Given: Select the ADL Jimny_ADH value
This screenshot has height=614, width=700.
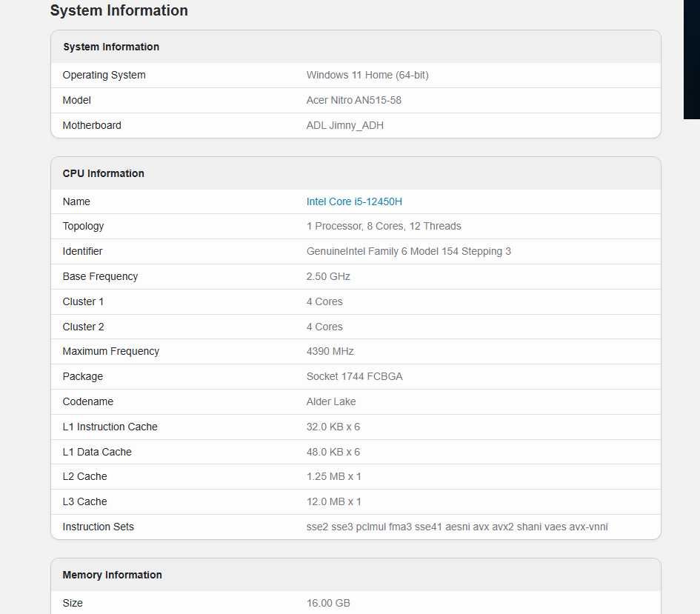Looking at the screenshot, I should [x=344, y=125].
